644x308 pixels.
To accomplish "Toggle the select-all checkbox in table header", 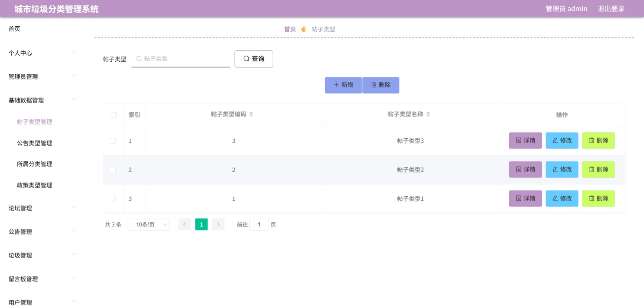I will pyautogui.click(x=114, y=115).
